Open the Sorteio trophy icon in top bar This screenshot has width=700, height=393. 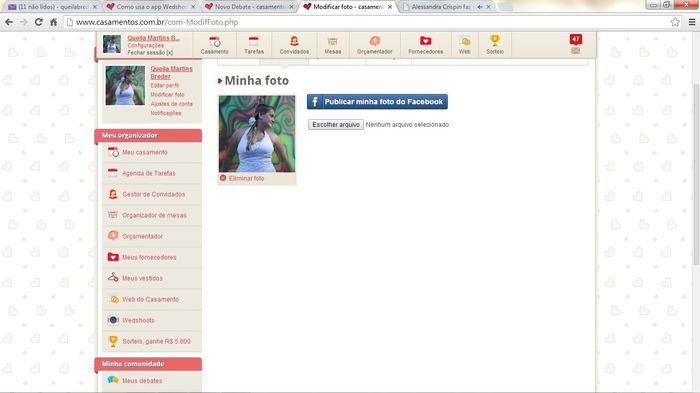click(495, 41)
